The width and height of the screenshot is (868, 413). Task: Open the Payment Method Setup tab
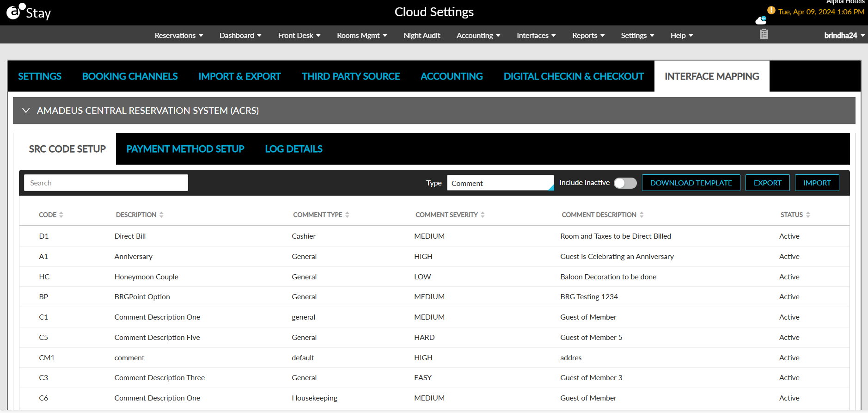tap(185, 149)
